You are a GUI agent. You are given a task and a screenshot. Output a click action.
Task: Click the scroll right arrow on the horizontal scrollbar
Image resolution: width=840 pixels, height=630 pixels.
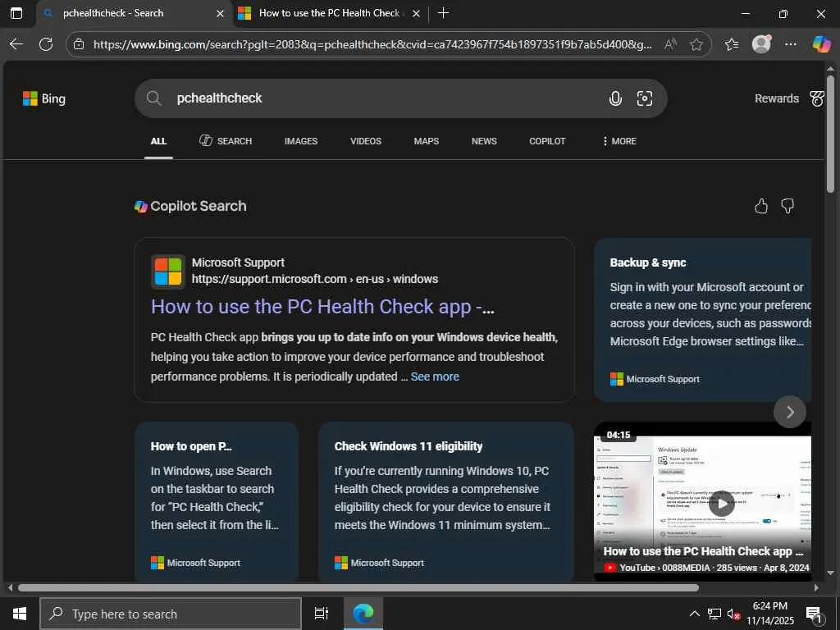[x=816, y=587]
